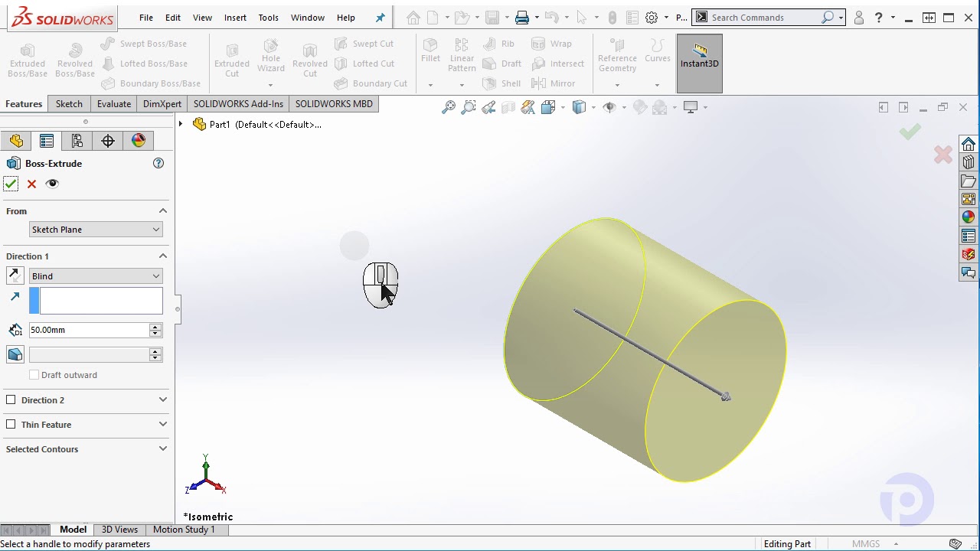Open SOLIDWORKS Resources home icon in task pane
Viewport: 980px width, 551px height.
(x=969, y=145)
